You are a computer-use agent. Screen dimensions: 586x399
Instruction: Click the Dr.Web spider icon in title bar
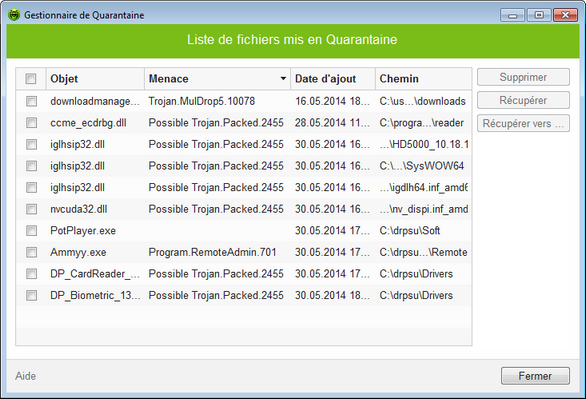pyautogui.click(x=14, y=15)
